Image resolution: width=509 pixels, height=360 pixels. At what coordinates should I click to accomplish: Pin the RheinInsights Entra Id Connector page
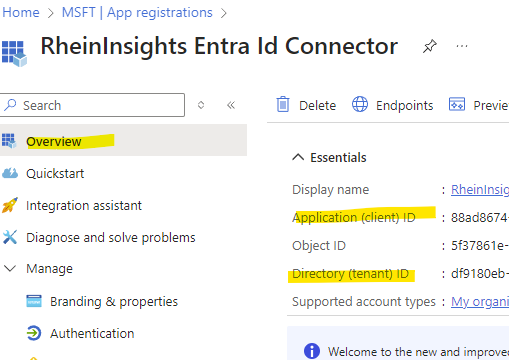tap(430, 46)
